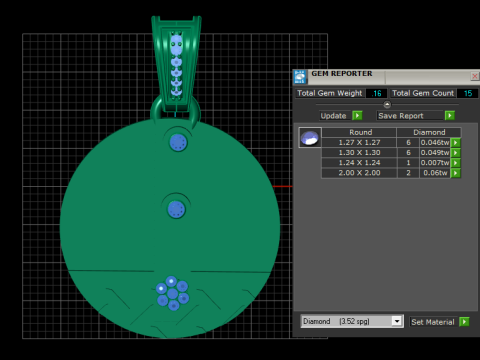The image size is (480, 360).
Task: Click the green arrow next to Set Material
Action: click(464, 322)
